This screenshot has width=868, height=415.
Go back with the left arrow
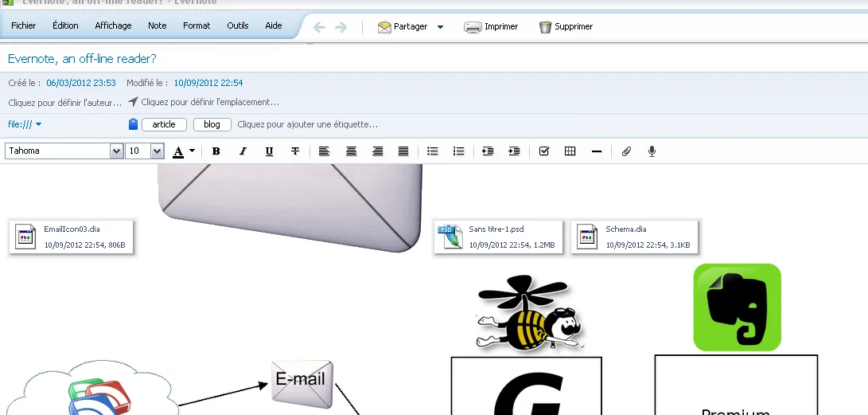(319, 26)
